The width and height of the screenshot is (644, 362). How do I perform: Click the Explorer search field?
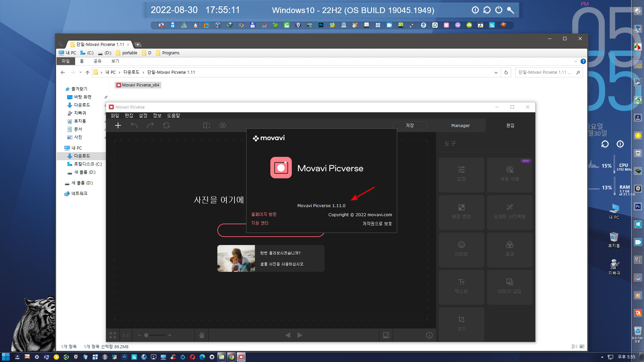point(549,72)
